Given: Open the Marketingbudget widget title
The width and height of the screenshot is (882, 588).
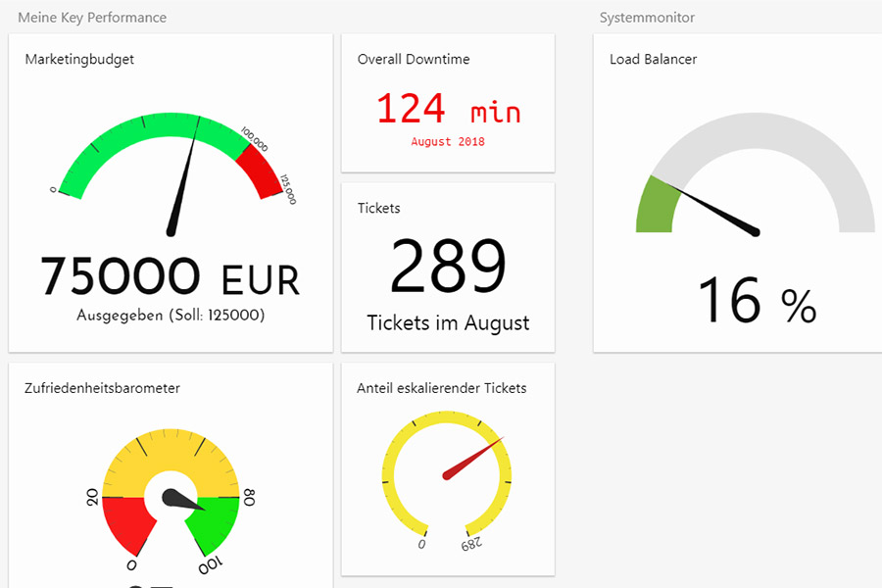Looking at the screenshot, I should click(79, 59).
